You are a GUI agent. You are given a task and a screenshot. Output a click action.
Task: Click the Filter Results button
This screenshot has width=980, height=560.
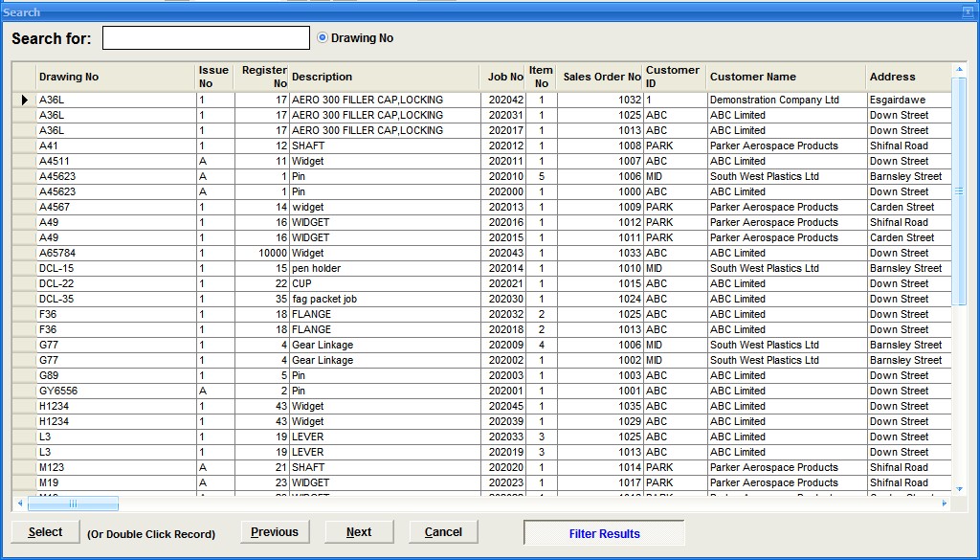tap(604, 534)
